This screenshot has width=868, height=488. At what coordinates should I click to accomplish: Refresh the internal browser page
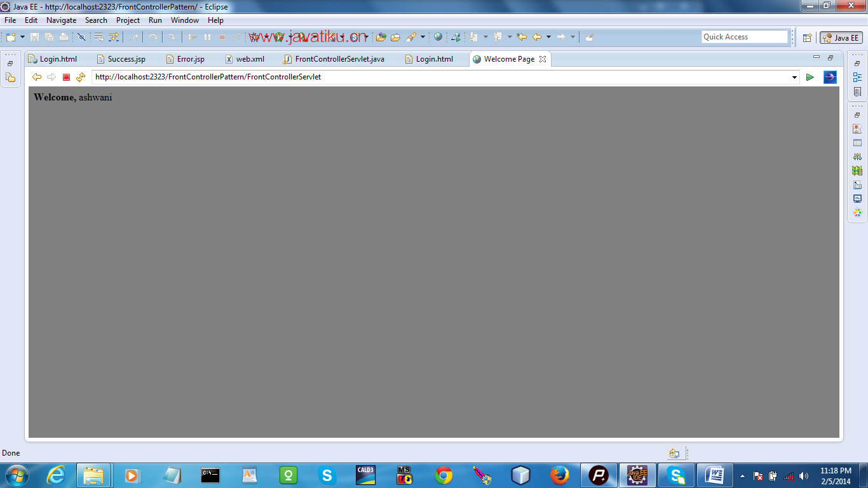(x=80, y=78)
